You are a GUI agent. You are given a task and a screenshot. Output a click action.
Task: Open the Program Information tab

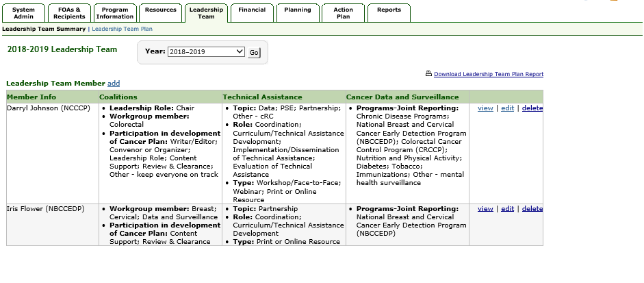pos(114,13)
